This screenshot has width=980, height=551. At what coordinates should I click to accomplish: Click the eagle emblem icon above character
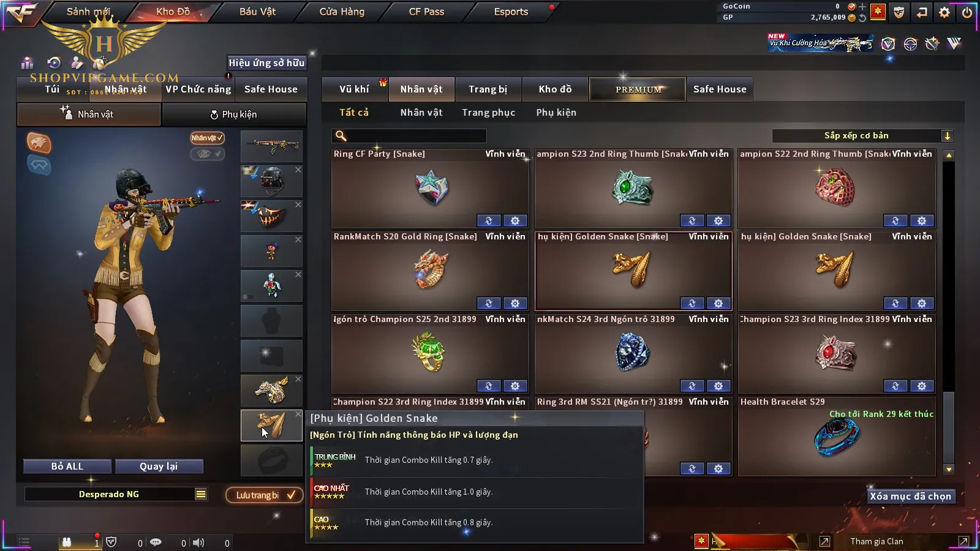(39, 143)
